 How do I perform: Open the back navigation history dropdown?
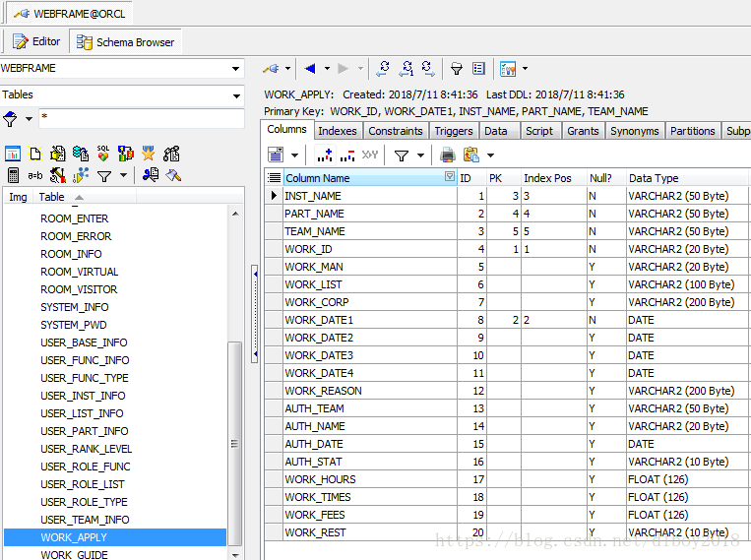pos(327,69)
